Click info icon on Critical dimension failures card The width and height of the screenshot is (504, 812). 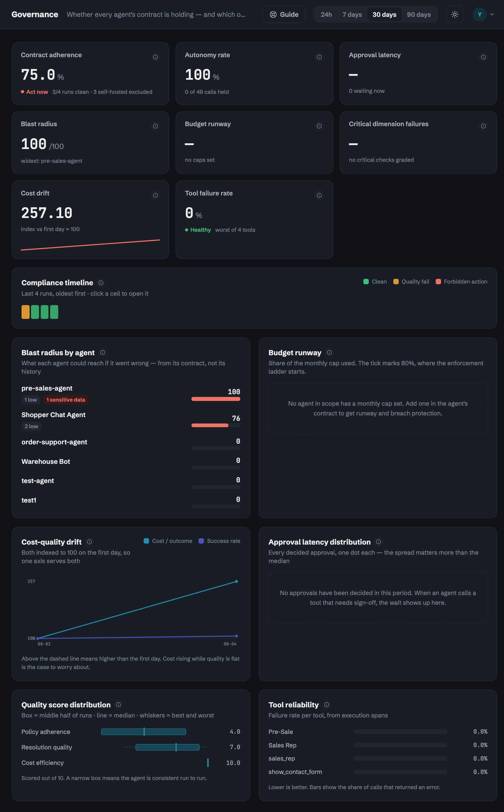(x=483, y=126)
